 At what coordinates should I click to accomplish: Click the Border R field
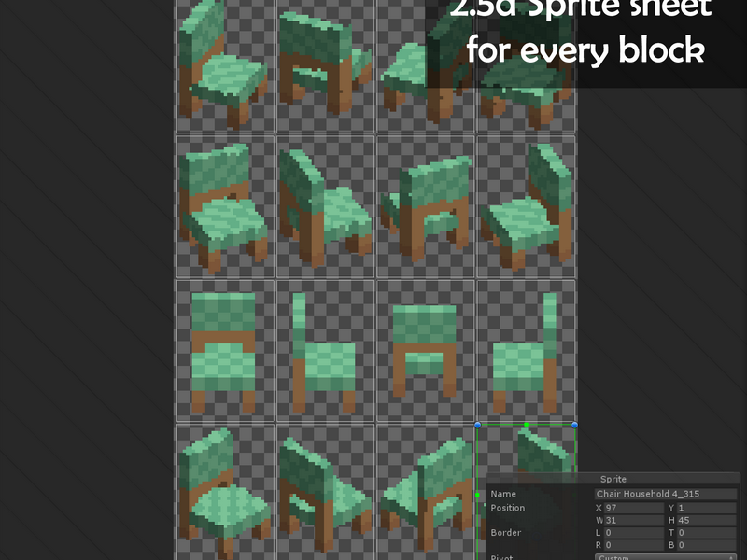(x=634, y=545)
